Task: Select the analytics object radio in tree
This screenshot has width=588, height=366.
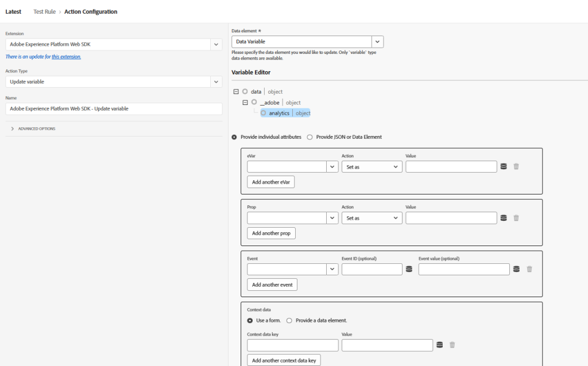Action: [263, 113]
